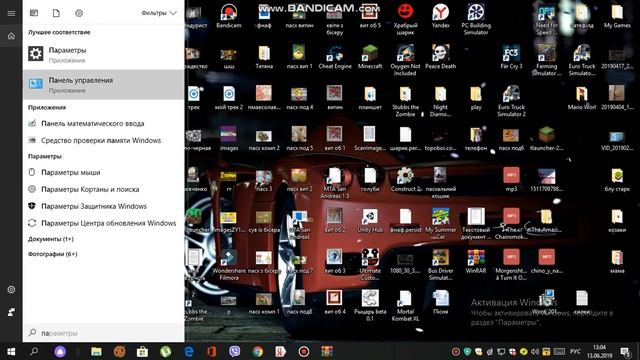Open the play folder on desktop

click(476, 98)
